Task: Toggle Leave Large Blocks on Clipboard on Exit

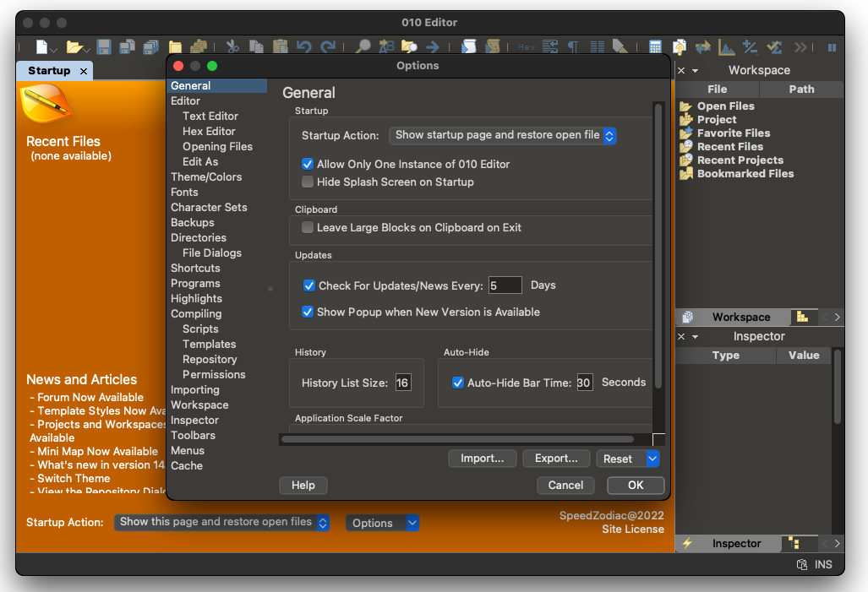Action: pyautogui.click(x=308, y=227)
